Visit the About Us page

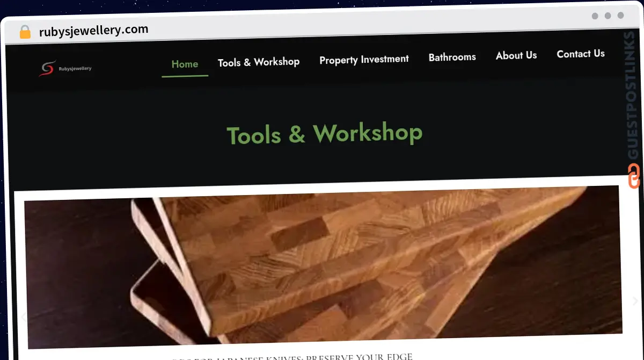[x=516, y=55]
